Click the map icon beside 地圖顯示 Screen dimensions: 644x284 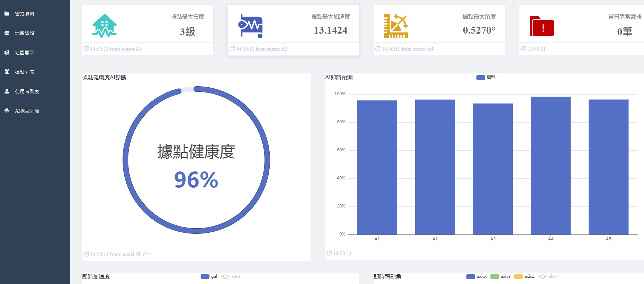(7, 52)
